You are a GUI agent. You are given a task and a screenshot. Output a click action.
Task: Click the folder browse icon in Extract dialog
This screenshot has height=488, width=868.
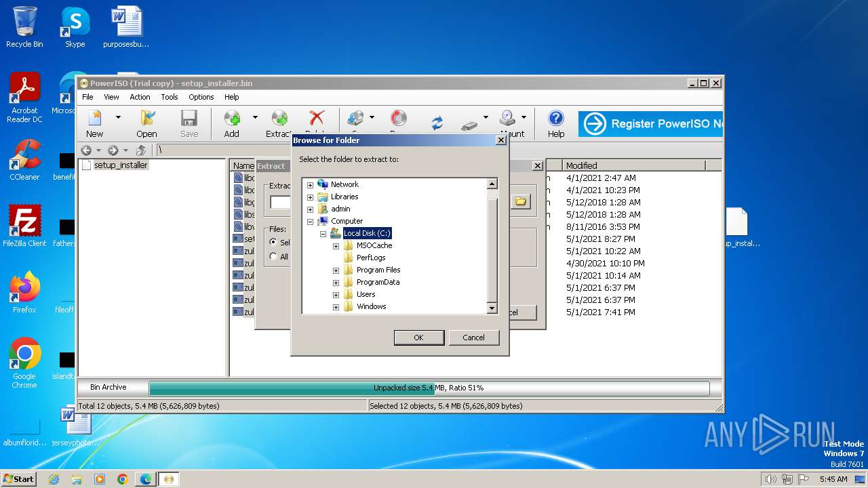(520, 201)
